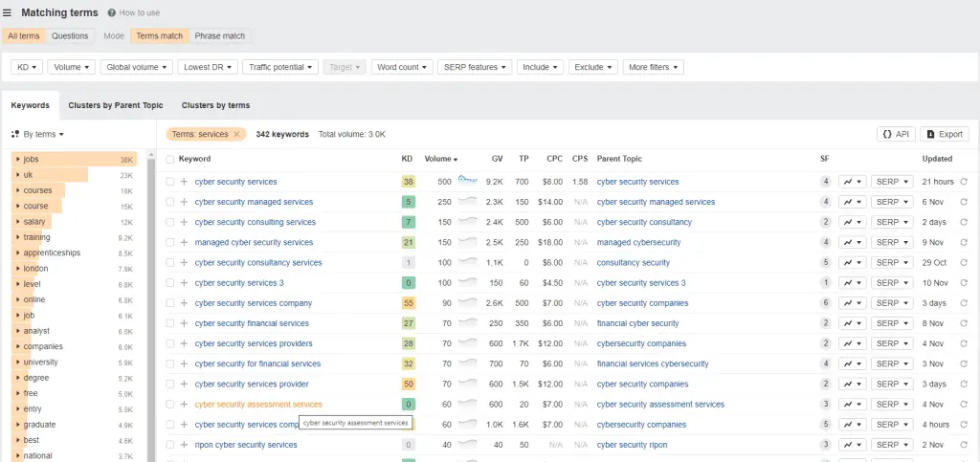Viewport: 980px width, 462px height.
Task: Check the 'cyber security consulting services' checkbox
Action: click(x=170, y=222)
